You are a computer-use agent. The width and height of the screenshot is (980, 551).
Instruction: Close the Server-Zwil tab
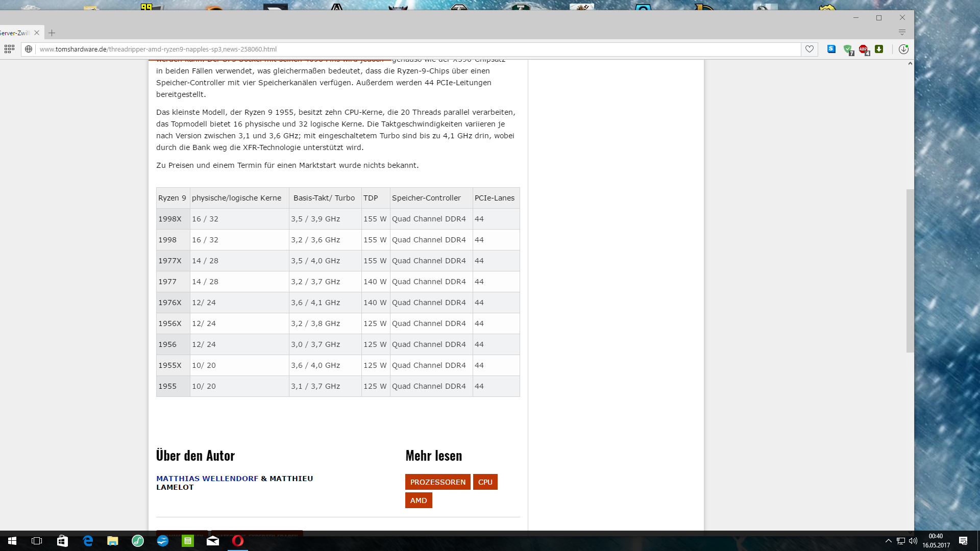(x=37, y=33)
